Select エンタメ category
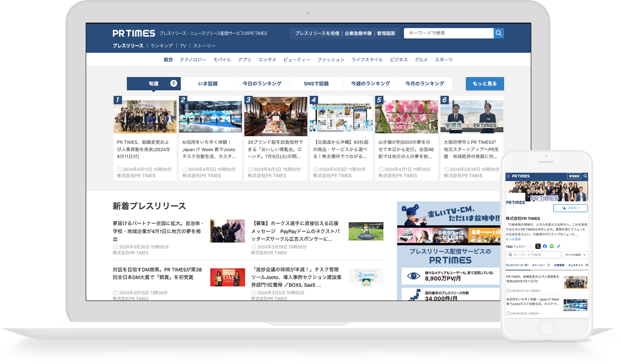 pos(267,59)
